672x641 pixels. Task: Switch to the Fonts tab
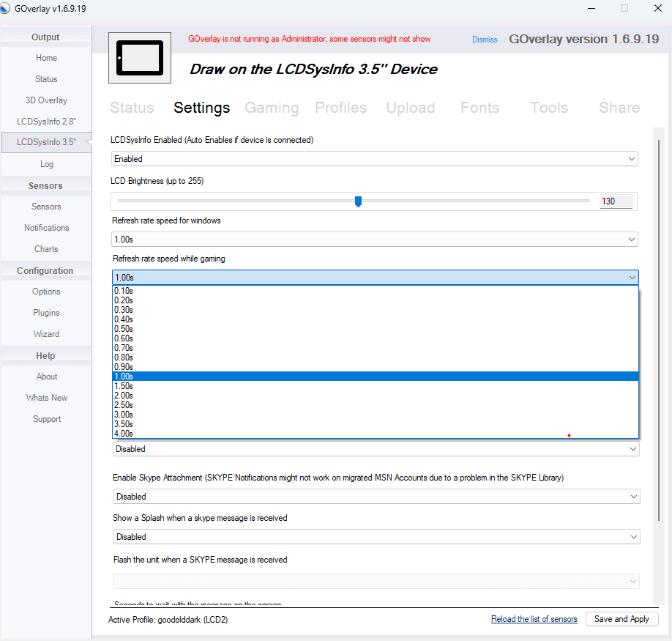tap(480, 108)
